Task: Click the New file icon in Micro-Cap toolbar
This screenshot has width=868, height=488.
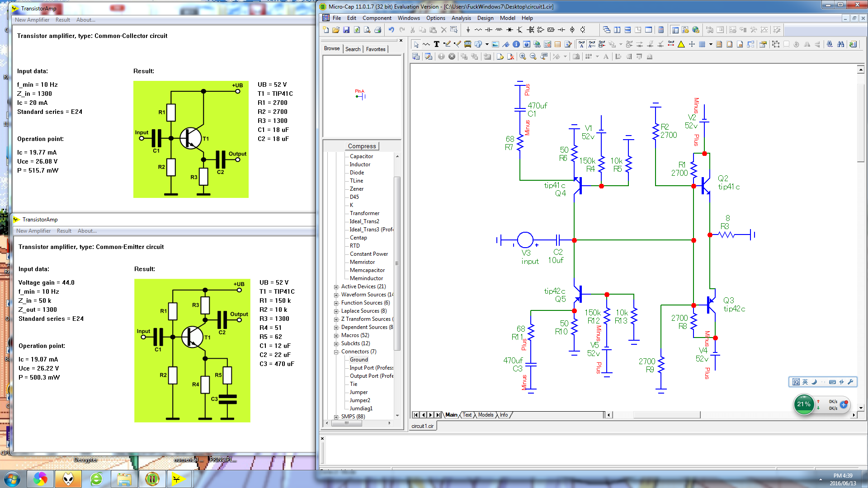Action: tap(325, 30)
